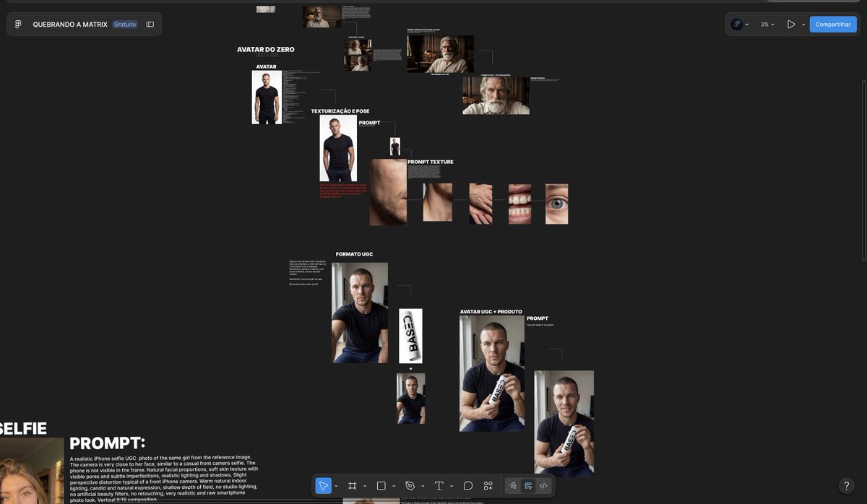Select the full-body avatar image under AVATAR
The height and width of the screenshot is (504, 867).
coord(267,97)
